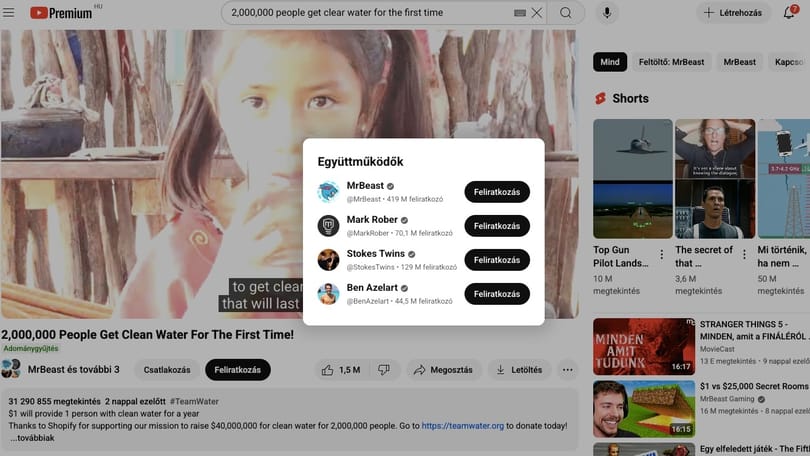Subscribe to MrBeast in collaborators dialog
This screenshot has height=456, width=810.
coord(497,192)
